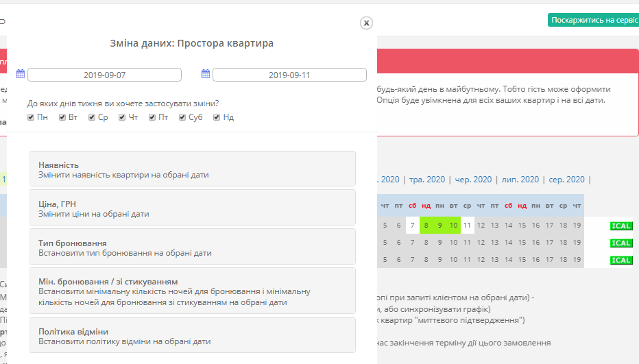639x364 pixels.
Task: Select day 11 in first calendar row
Action: pyautogui.click(x=467, y=225)
